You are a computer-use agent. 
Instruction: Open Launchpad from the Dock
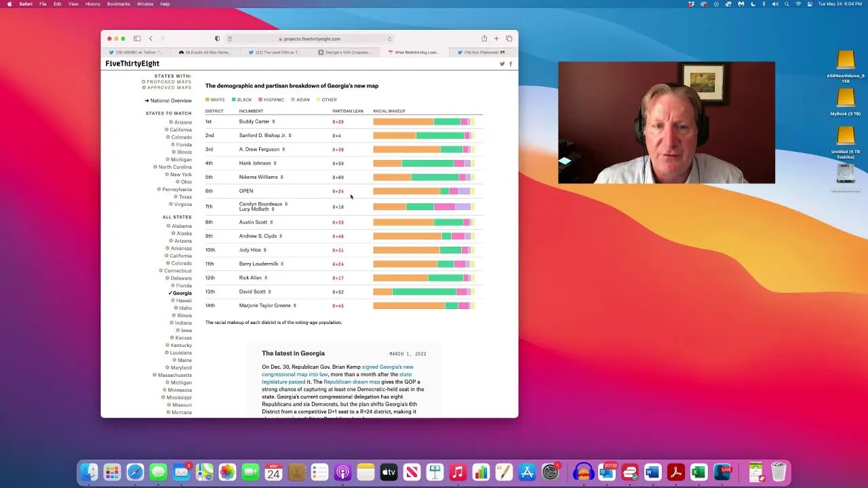(x=112, y=472)
